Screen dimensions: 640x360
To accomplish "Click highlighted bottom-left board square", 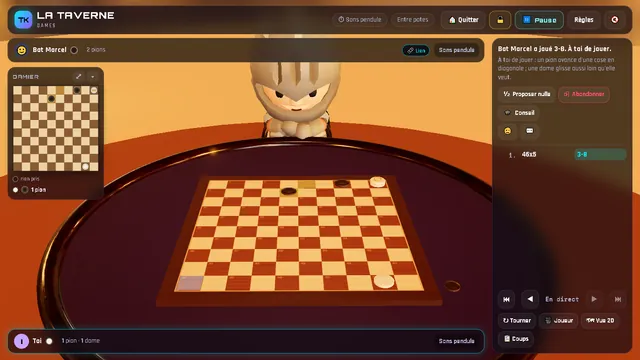I will point(190,283).
